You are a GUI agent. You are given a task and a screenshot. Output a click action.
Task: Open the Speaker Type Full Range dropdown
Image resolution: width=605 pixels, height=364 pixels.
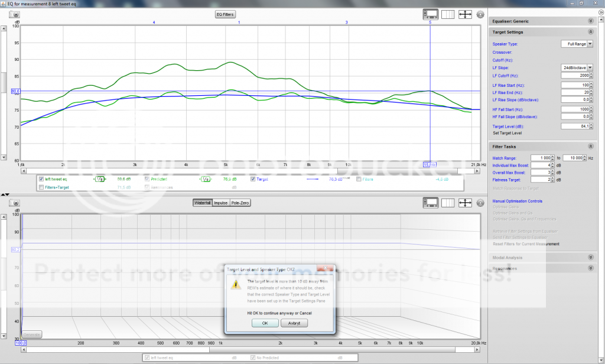pos(577,44)
